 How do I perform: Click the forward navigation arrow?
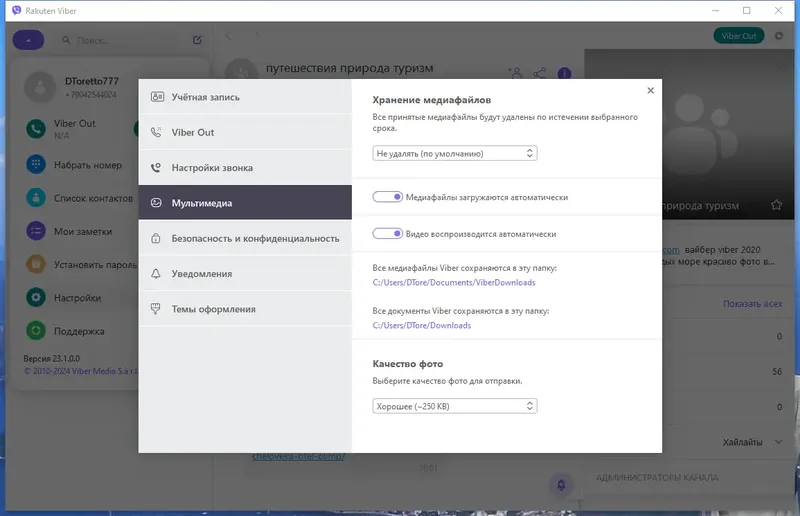coord(257,35)
